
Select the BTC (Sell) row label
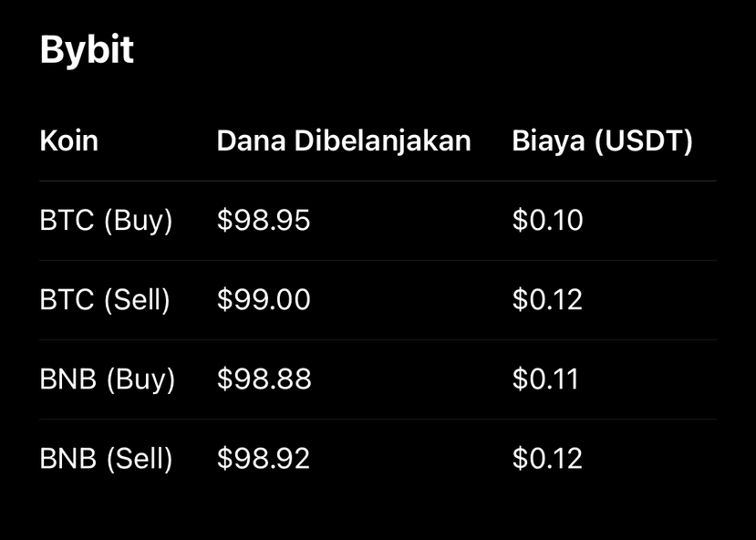105,300
